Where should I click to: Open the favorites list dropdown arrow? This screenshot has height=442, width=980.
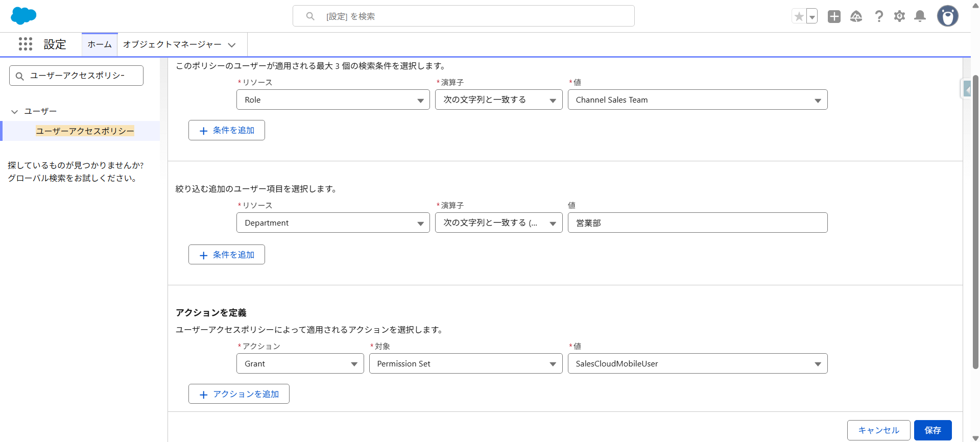812,16
